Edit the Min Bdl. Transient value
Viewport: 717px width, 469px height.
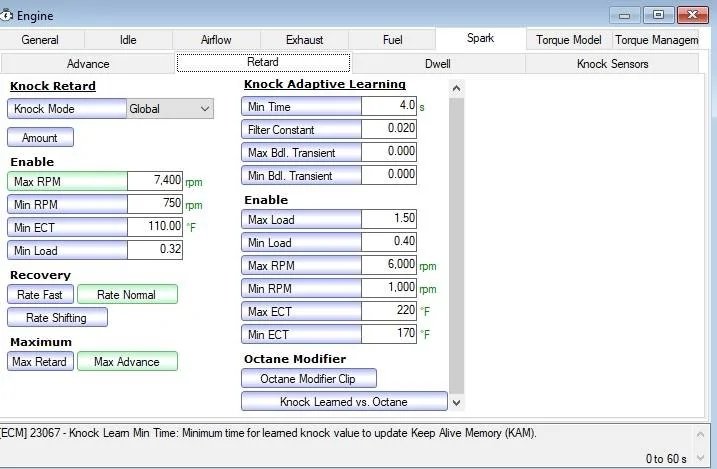tap(389, 175)
